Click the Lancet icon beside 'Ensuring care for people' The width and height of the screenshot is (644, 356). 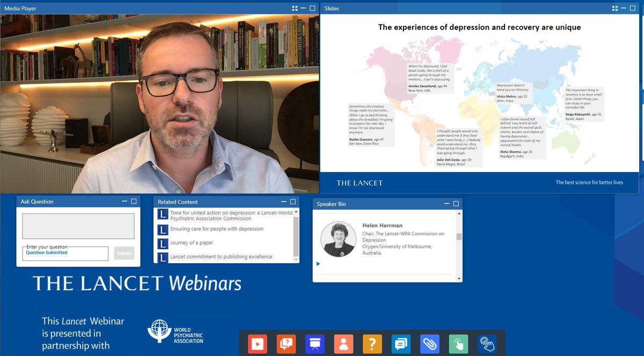click(163, 229)
